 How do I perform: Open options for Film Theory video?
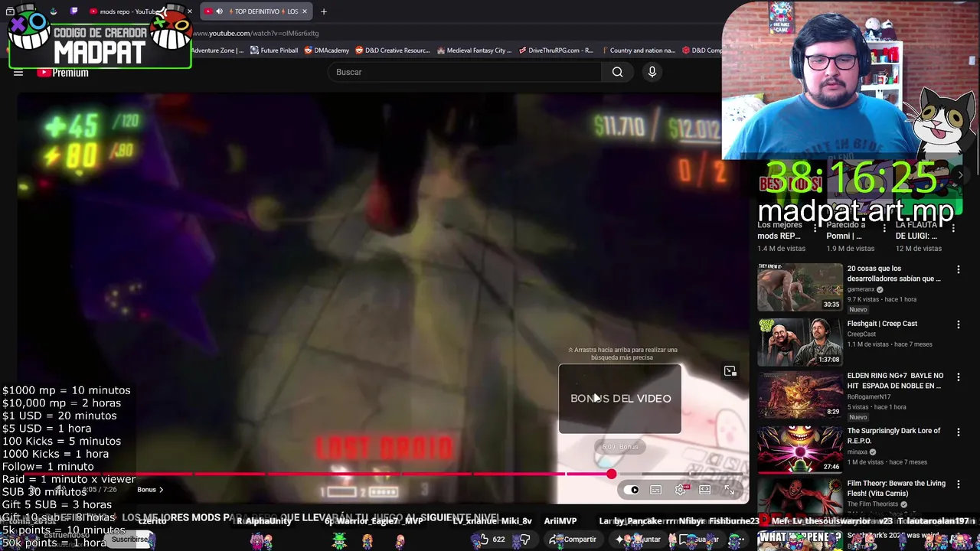tap(958, 484)
